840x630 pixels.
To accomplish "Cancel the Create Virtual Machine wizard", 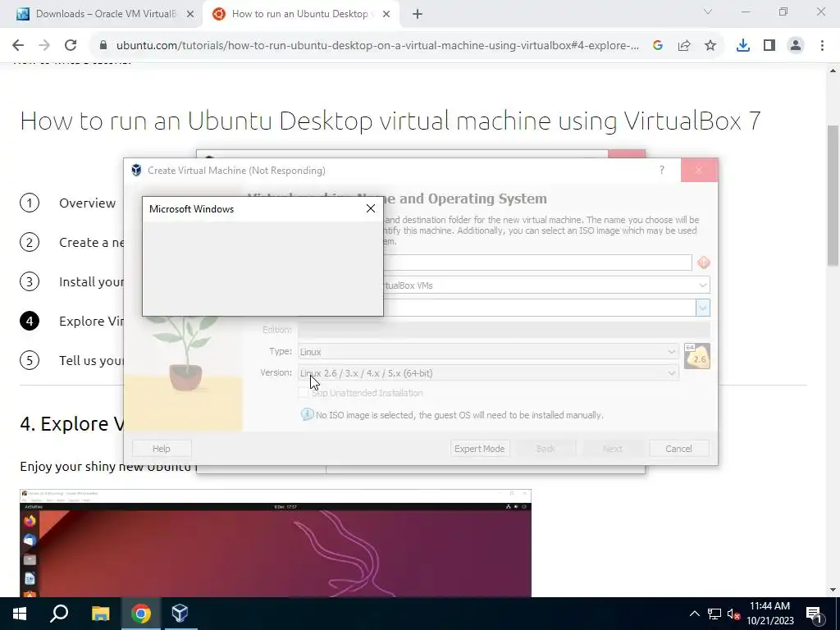I will [x=678, y=449].
